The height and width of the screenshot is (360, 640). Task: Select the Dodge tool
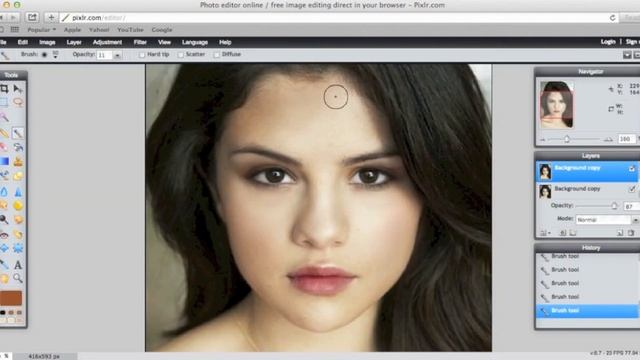pyautogui.click(x=4, y=220)
